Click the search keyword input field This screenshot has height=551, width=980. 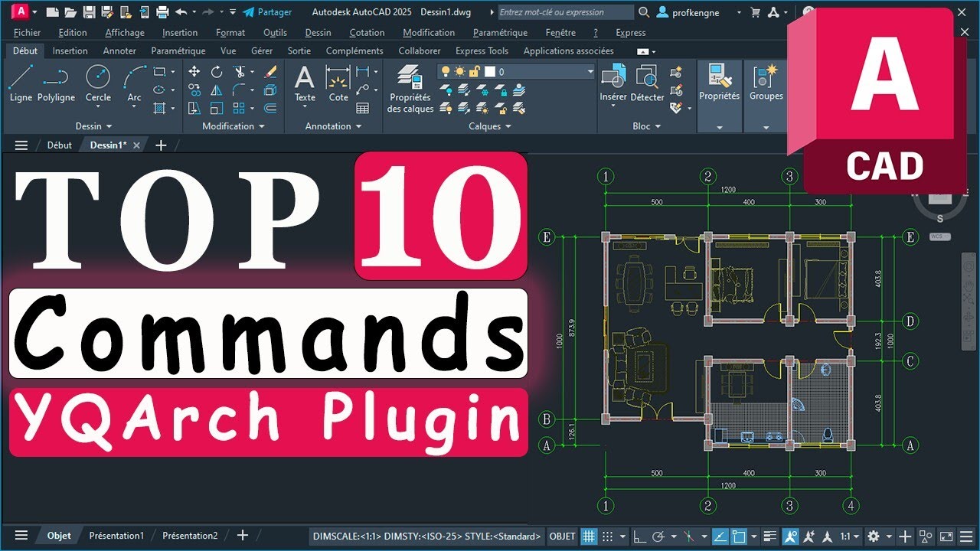[566, 12]
